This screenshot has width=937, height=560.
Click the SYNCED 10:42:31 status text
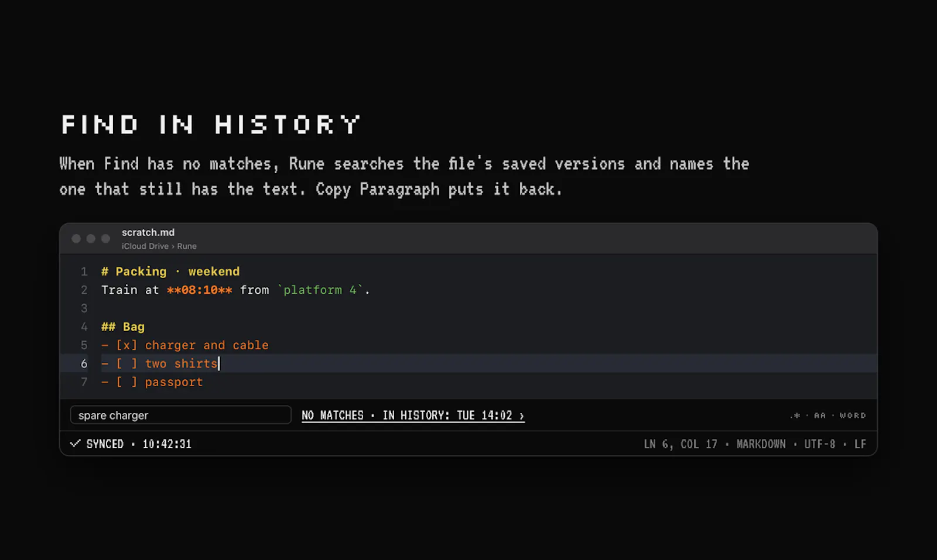(x=139, y=444)
